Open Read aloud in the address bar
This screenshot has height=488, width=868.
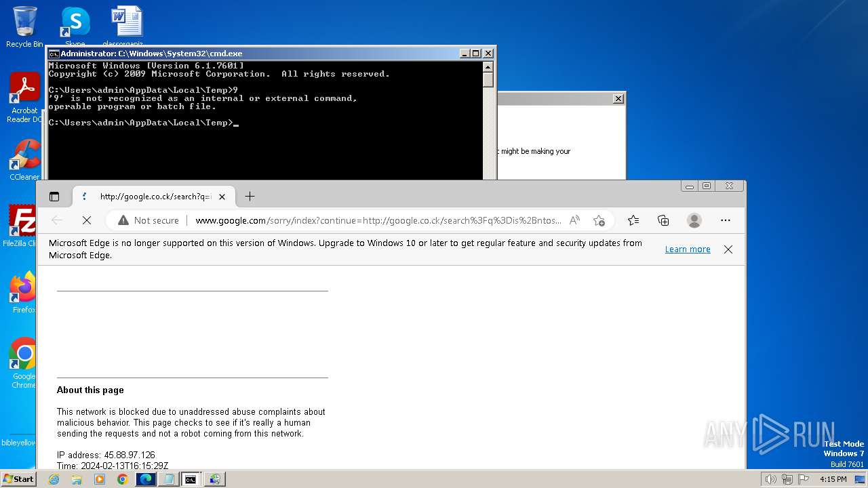(574, 220)
